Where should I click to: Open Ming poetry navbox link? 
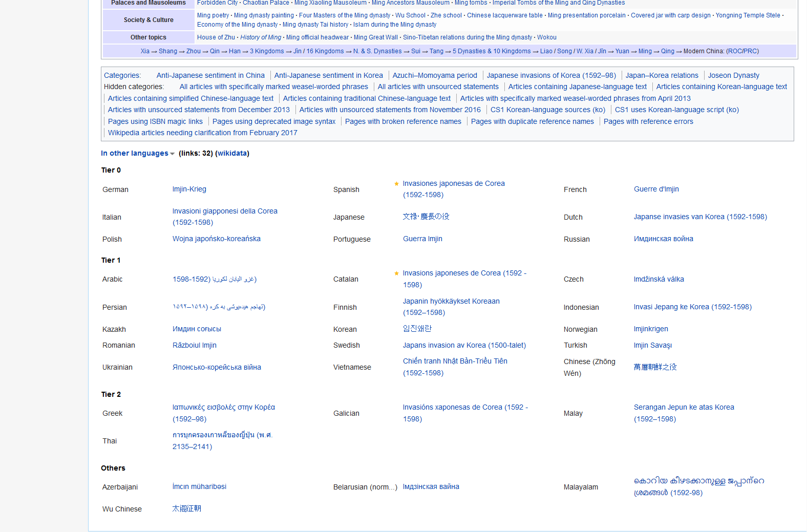pos(213,15)
